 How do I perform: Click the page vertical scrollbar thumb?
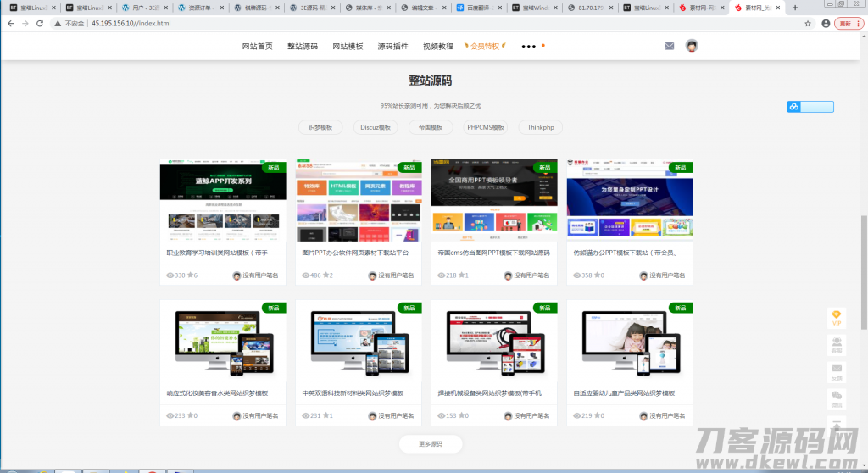[863, 271]
